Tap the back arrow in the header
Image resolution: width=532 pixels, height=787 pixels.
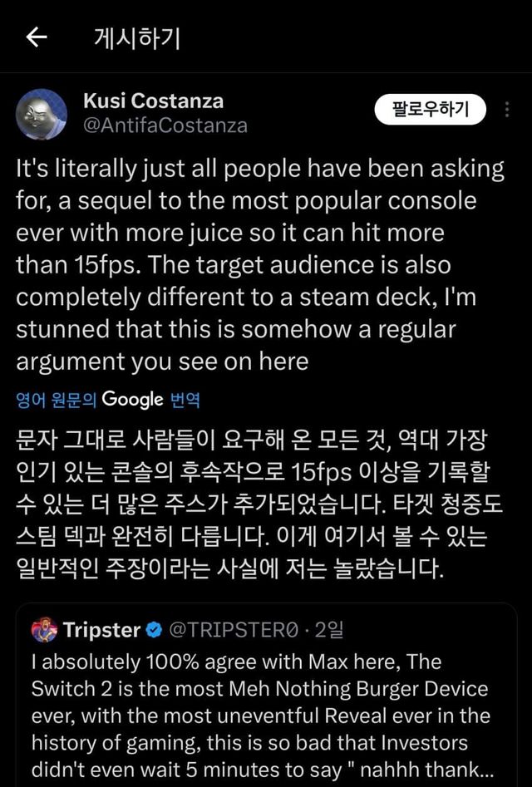37,37
